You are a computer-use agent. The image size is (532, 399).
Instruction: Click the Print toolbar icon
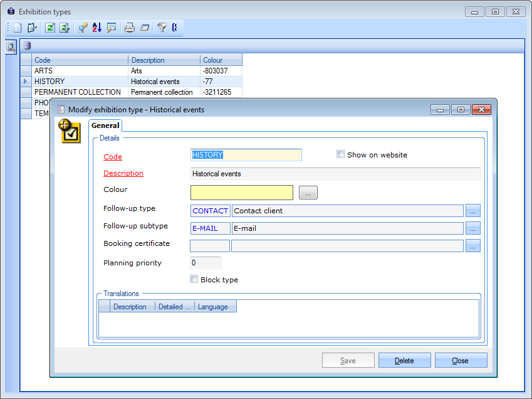[129, 28]
